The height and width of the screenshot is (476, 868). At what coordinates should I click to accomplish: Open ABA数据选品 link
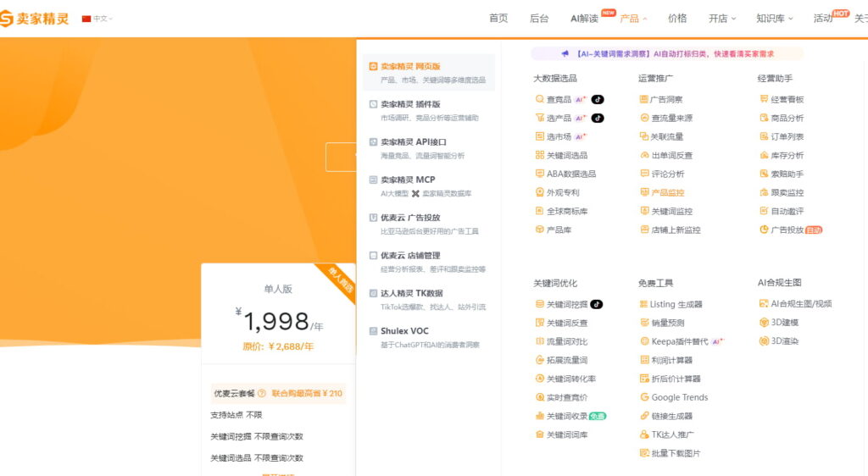tap(571, 174)
